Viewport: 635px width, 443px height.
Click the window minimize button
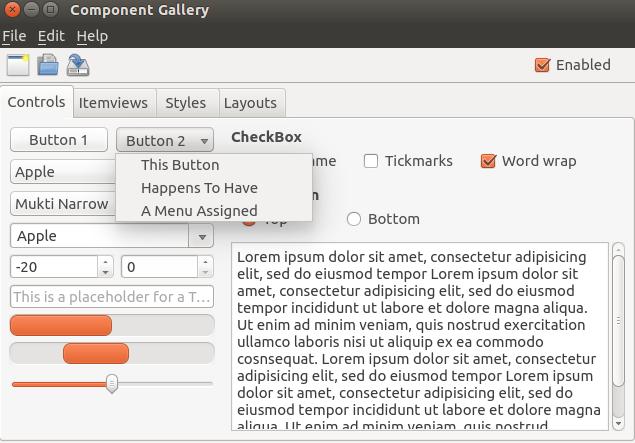31,10
